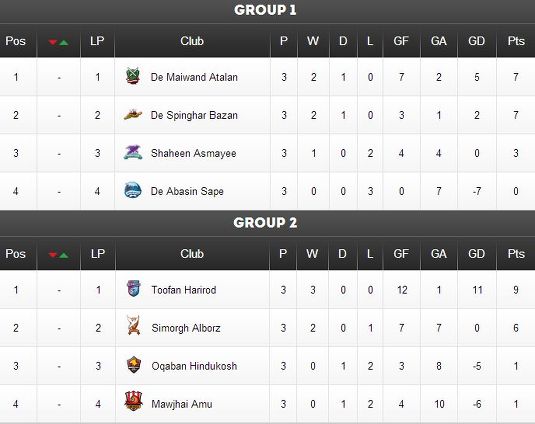
Task: Click the Shaheen Asmayee eagle logo
Action: coord(133,152)
